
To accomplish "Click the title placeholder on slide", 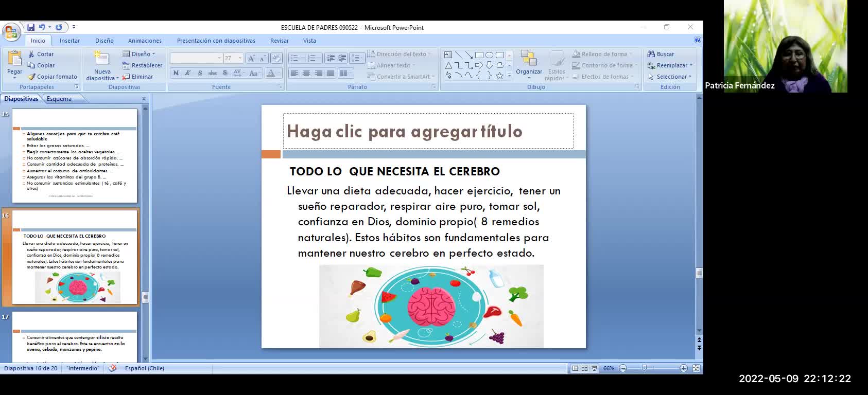I will pyautogui.click(x=428, y=131).
